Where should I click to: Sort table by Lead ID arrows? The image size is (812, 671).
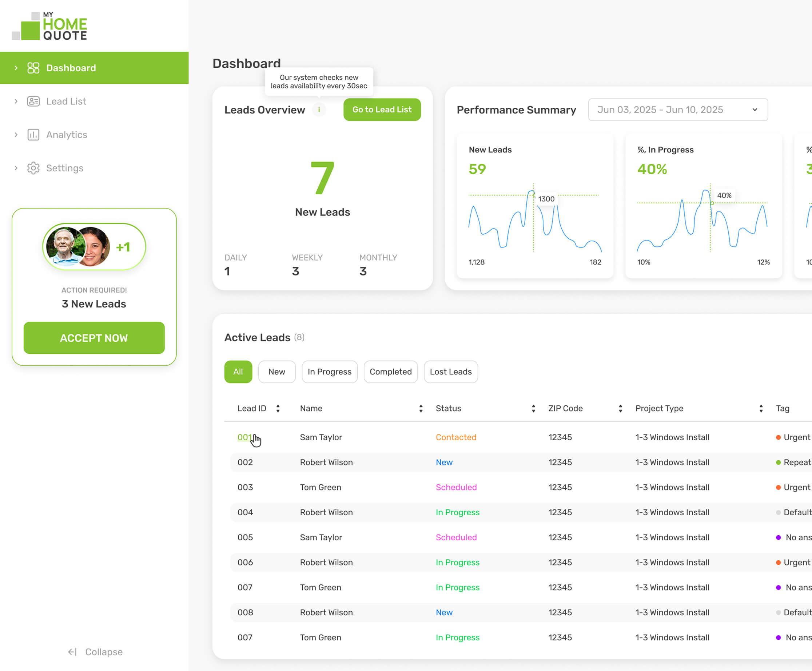click(x=278, y=409)
